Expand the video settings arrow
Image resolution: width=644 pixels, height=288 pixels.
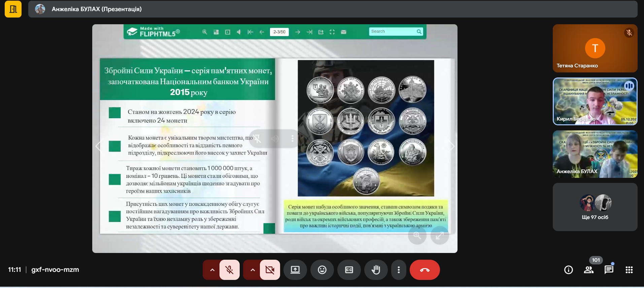tap(252, 270)
